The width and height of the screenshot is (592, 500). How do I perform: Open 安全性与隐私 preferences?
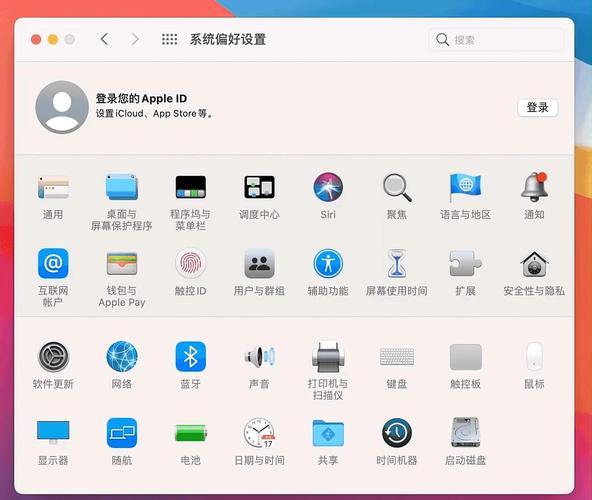[534, 263]
